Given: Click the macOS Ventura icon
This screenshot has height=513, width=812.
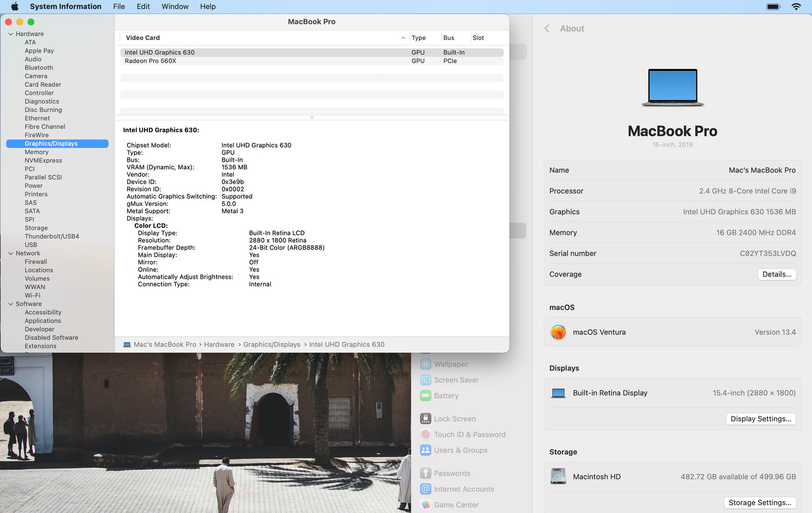Looking at the screenshot, I should click(558, 332).
